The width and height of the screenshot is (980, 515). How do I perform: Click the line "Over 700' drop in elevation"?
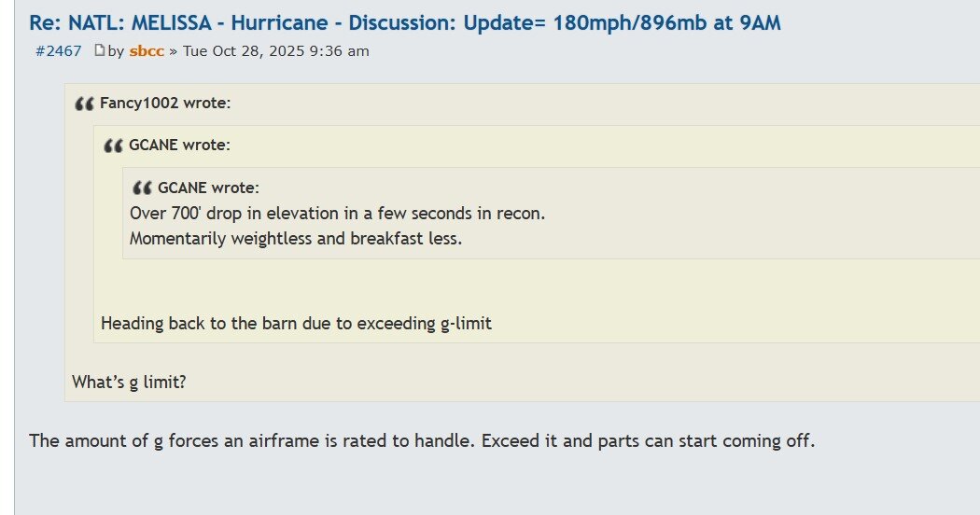click(x=337, y=213)
